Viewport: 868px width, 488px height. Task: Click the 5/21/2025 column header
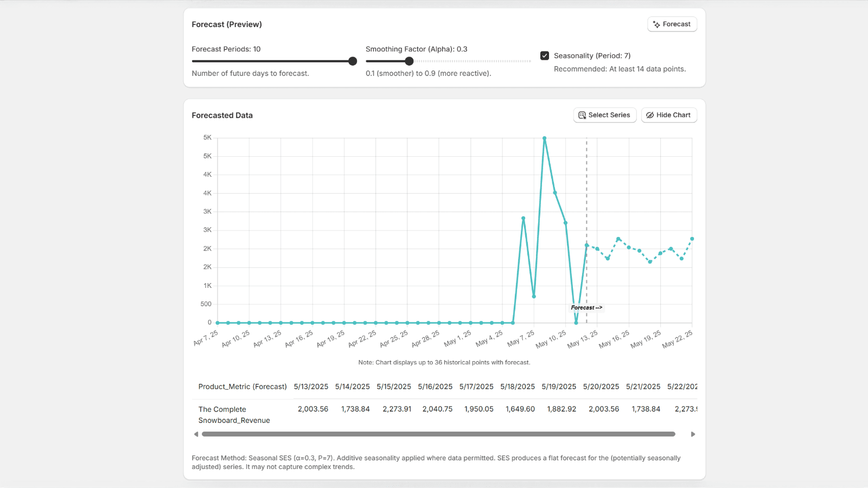click(x=643, y=387)
